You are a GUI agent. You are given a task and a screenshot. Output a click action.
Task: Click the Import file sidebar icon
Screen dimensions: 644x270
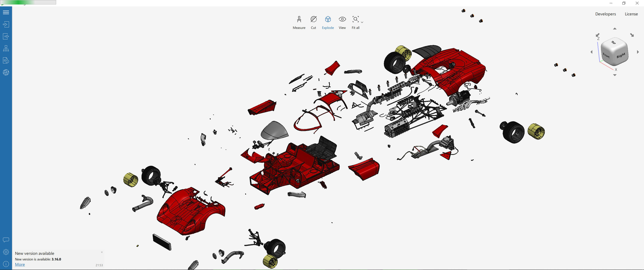pyautogui.click(x=6, y=24)
